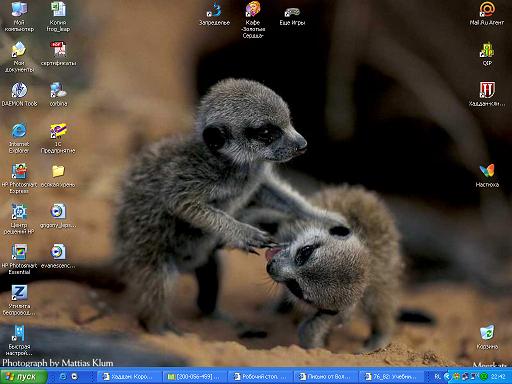This screenshot has height=384, width=512.
Task: Select the Internet Explorer desktop icon
Action: pyautogui.click(x=19, y=138)
